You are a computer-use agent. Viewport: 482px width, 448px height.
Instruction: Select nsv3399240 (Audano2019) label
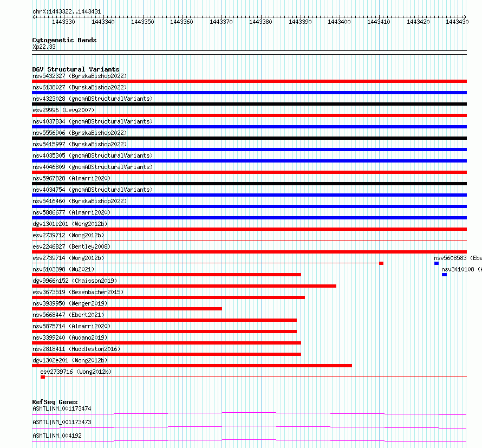70,337
